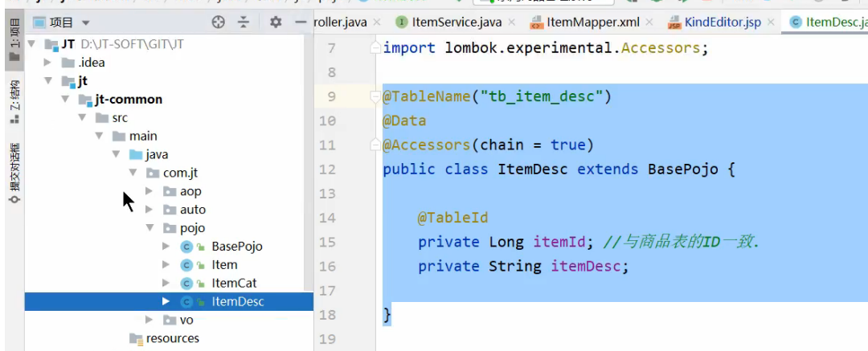Collapse the pojo package

(x=149, y=227)
